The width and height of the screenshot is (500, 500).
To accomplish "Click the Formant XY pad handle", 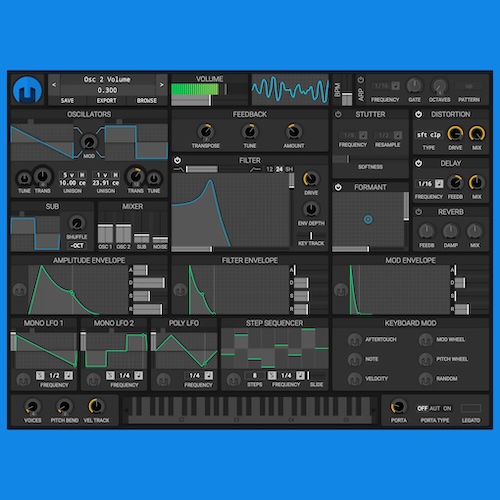I will [x=368, y=219].
